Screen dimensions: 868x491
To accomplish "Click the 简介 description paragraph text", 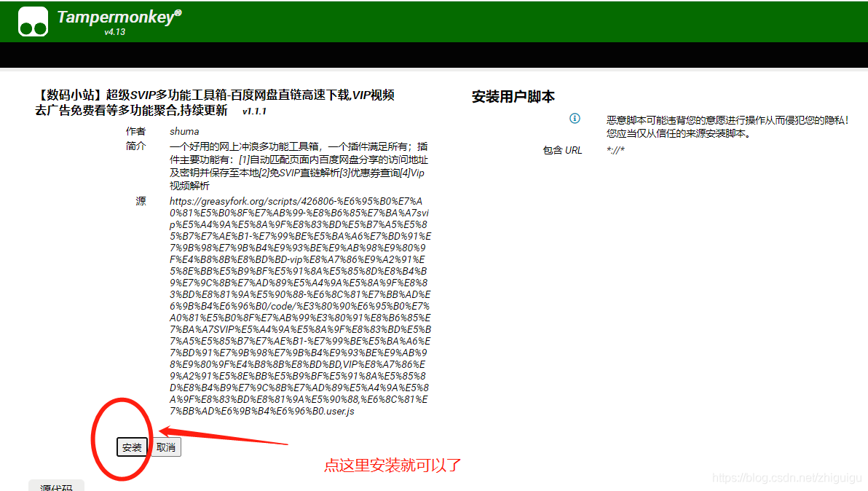I will [x=299, y=166].
